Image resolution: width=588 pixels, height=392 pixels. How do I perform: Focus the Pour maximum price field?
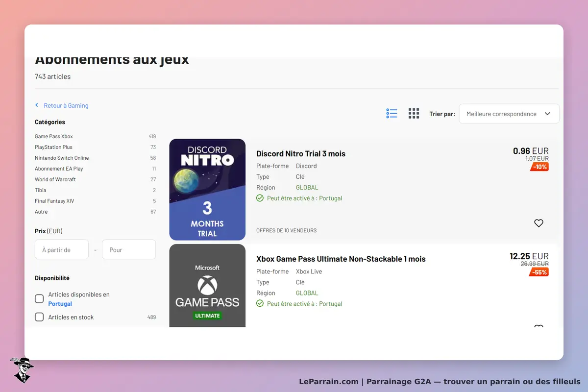(129, 249)
